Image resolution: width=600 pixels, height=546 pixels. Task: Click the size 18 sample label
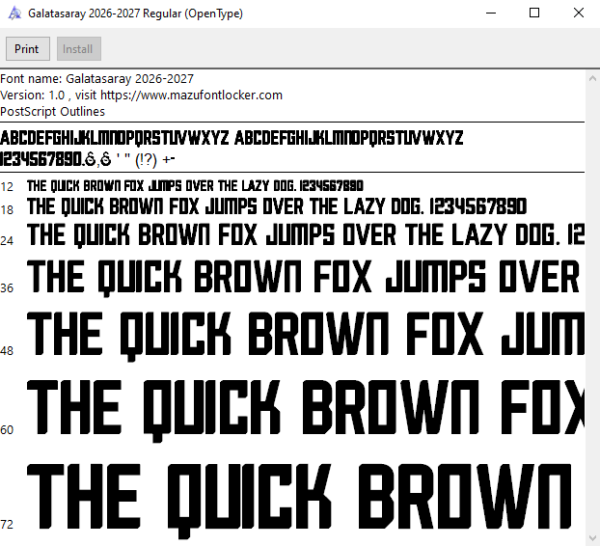(x=7, y=210)
